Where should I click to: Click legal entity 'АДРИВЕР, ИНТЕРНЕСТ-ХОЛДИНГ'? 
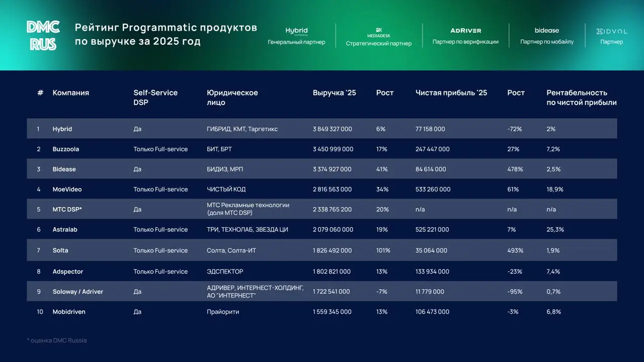coord(255,288)
